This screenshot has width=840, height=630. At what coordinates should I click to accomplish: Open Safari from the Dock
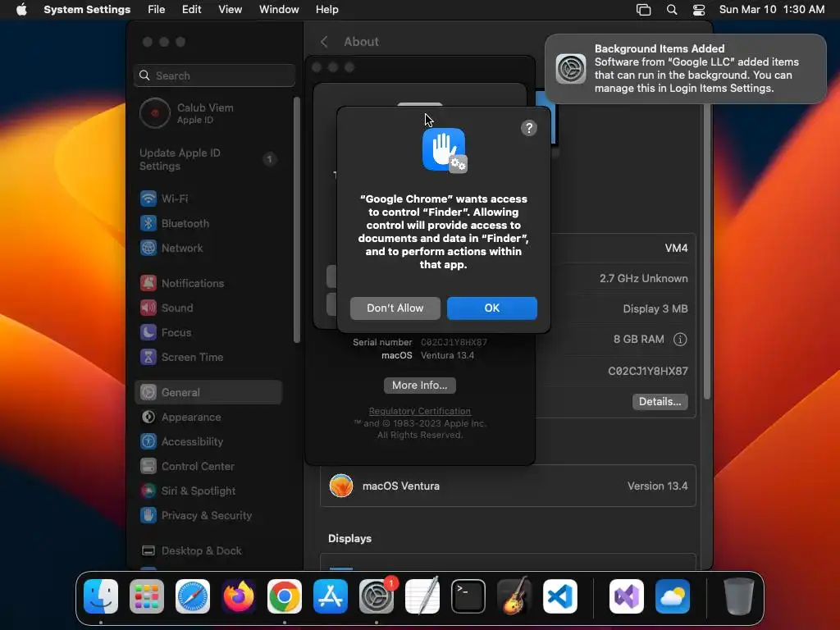193,596
